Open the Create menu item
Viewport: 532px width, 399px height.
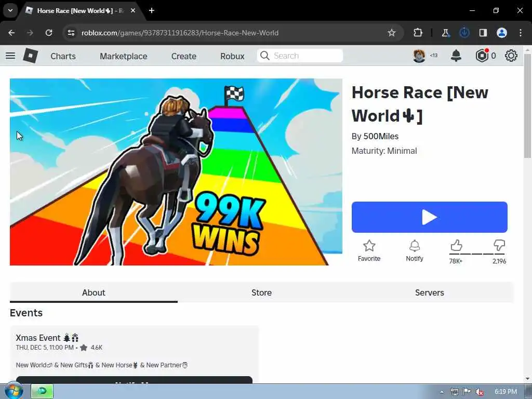183,56
